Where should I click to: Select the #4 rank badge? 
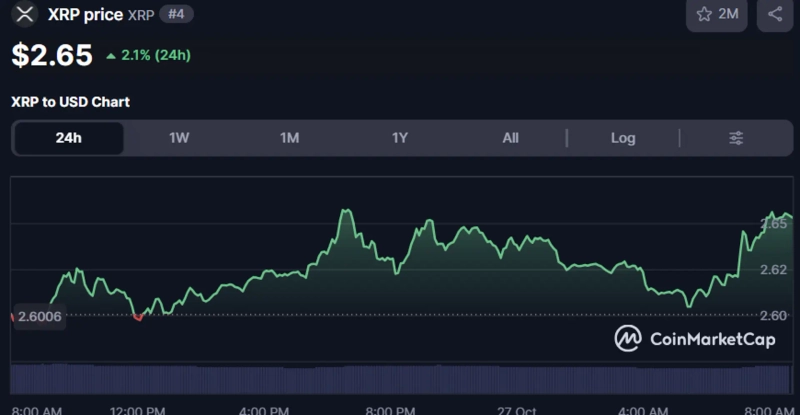pyautogui.click(x=177, y=14)
